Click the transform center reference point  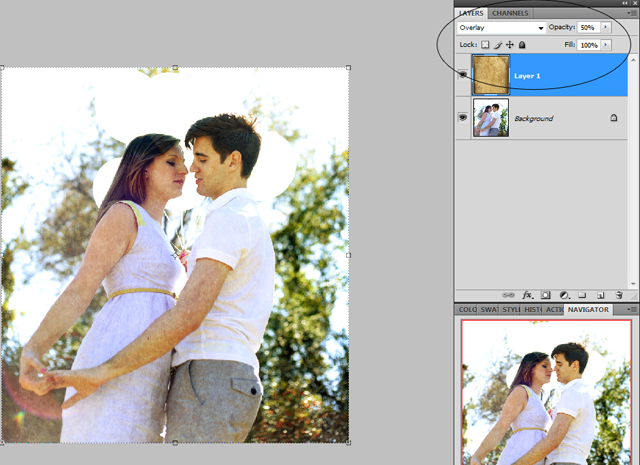pos(175,256)
